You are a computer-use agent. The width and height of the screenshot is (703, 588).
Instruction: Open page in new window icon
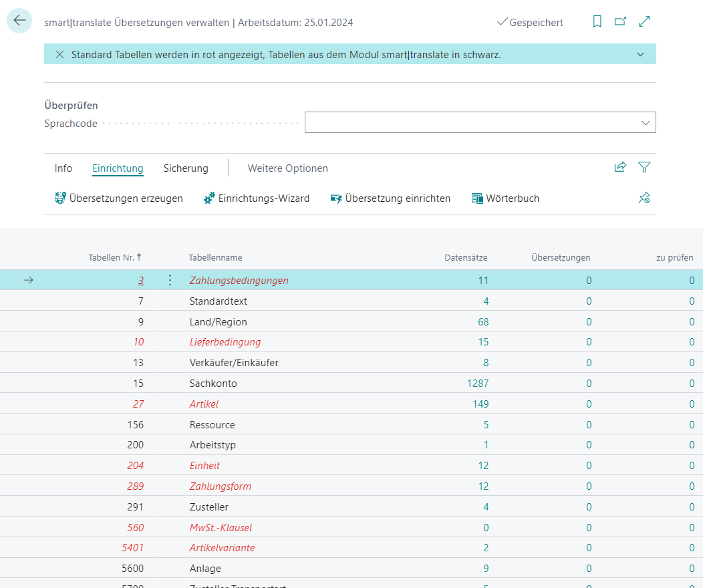coord(620,22)
